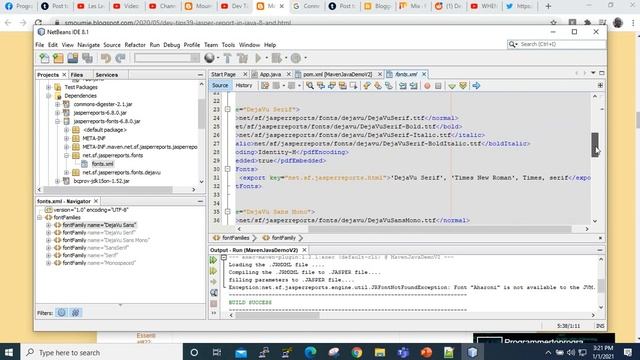
Task: Click the fontFamilies breadcrumb
Action: (x=236, y=238)
